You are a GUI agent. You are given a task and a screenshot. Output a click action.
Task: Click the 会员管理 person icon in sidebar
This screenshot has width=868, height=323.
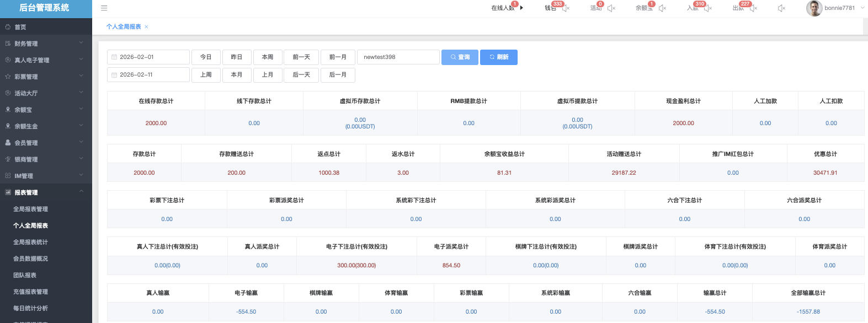tap(8, 143)
